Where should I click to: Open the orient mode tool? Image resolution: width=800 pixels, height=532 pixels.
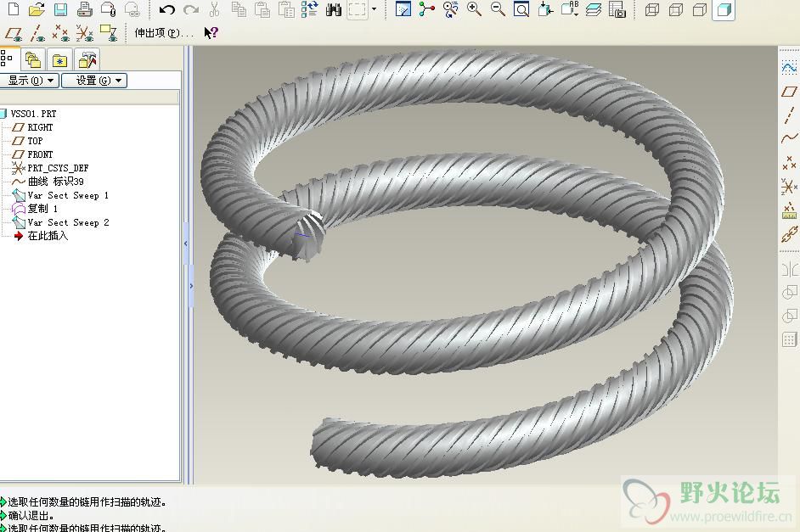pos(450,9)
